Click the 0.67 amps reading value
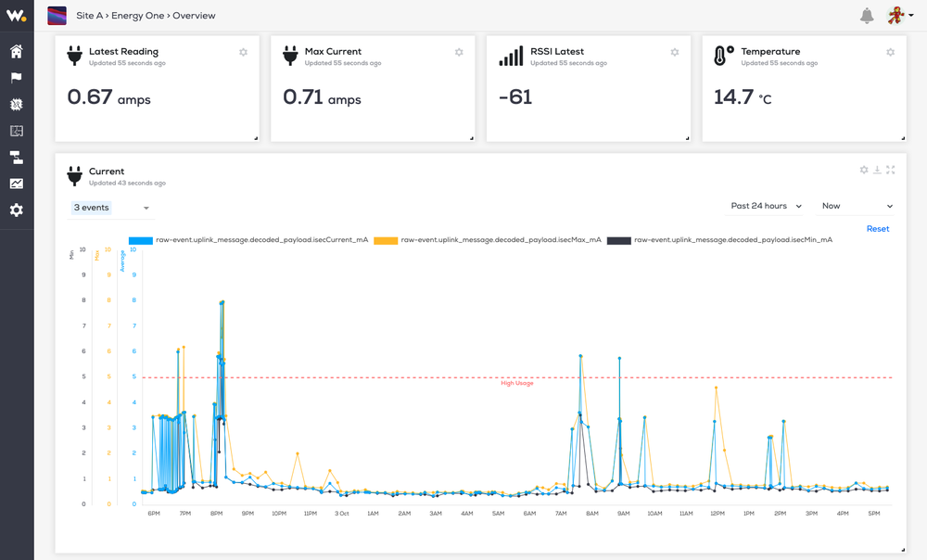 [108, 97]
